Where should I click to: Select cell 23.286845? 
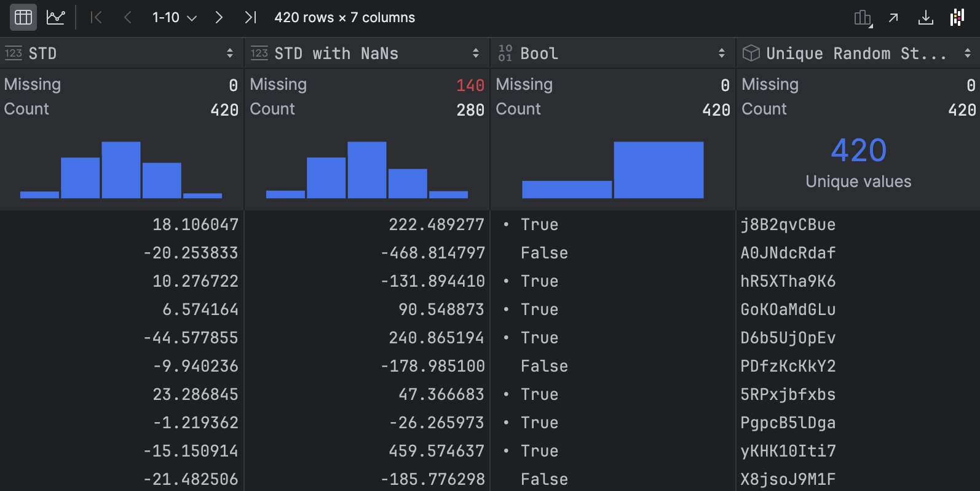click(x=122, y=394)
